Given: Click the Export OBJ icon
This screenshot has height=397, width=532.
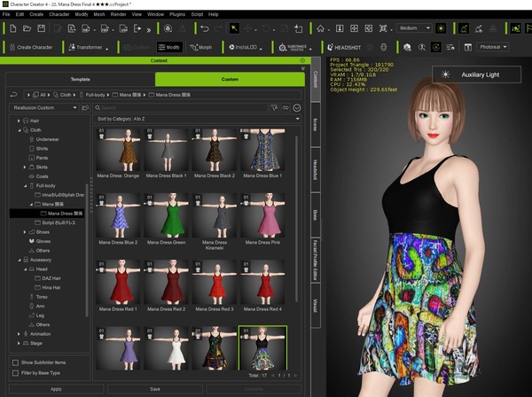Looking at the screenshot, I should click(x=86, y=29).
